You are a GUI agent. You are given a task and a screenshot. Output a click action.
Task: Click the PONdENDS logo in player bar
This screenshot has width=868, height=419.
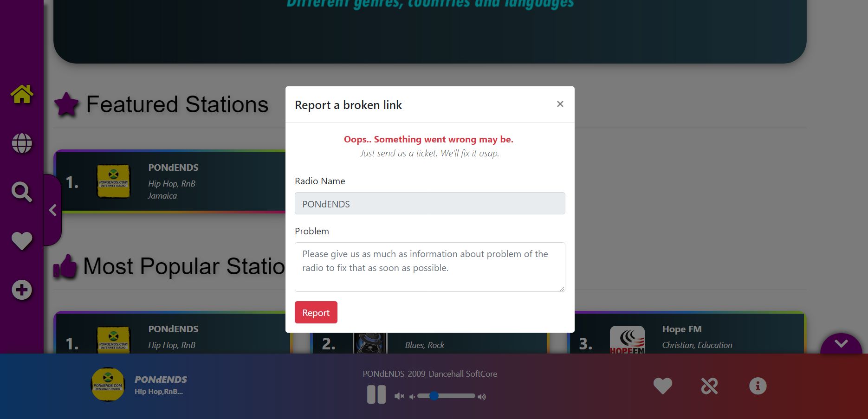[x=108, y=385]
